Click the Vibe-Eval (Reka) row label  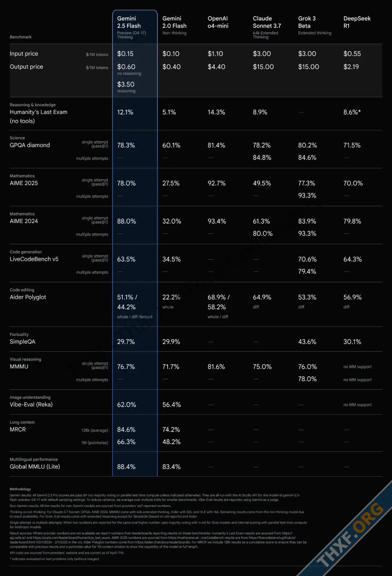point(31,405)
